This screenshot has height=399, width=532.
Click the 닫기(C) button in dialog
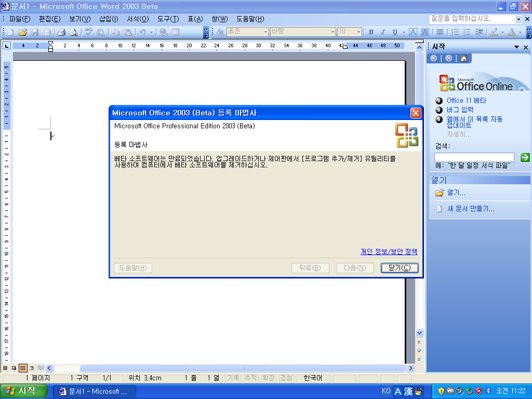400,268
